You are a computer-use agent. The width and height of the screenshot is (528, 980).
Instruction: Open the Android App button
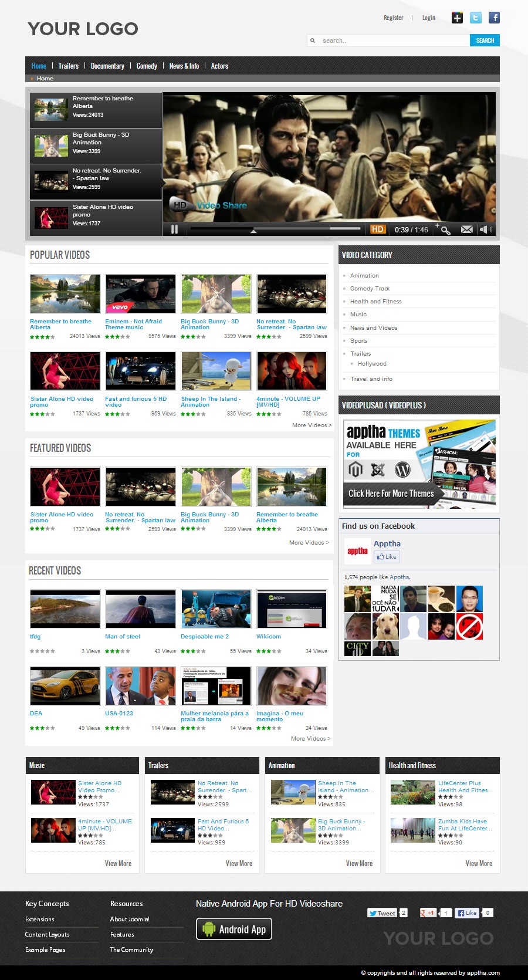click(x=234, y=929)
